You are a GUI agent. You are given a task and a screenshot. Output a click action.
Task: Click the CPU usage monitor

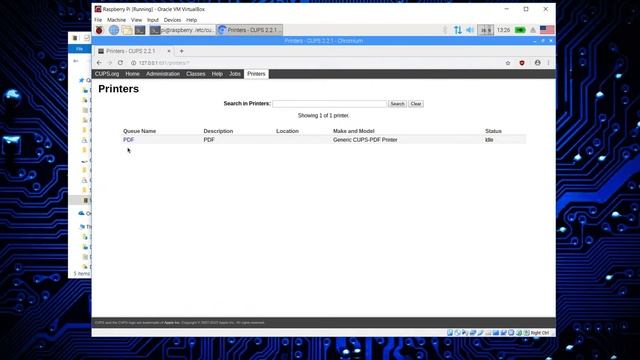coord(485,30)
